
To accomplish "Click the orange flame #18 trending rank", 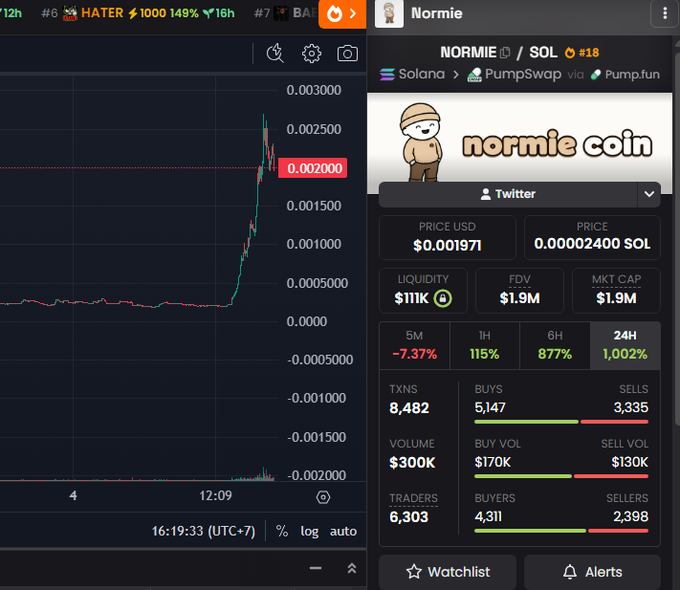I will [x=582, y=52].
